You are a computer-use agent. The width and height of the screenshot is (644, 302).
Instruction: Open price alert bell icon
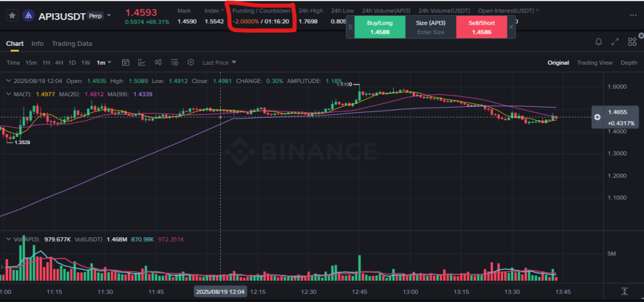[599, 42]
